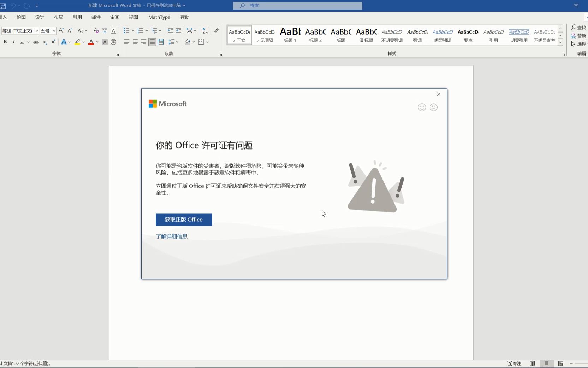Toggle character shading
The width and height of the screenshot is (588, 368).
[x=105, y=42]
